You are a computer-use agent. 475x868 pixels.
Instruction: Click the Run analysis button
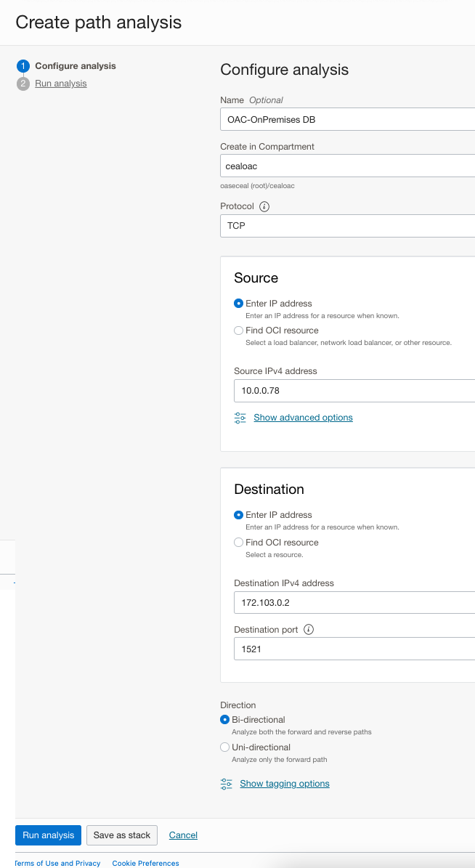point(47,835)
